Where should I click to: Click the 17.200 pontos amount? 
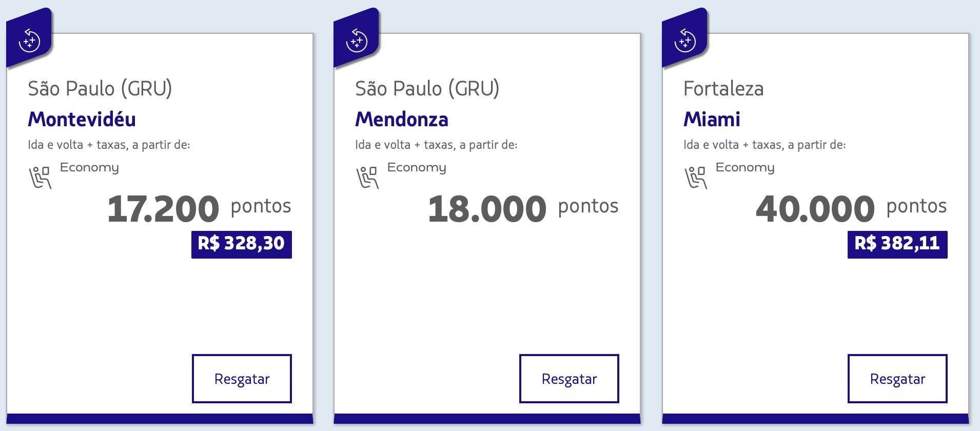(199, 208)
